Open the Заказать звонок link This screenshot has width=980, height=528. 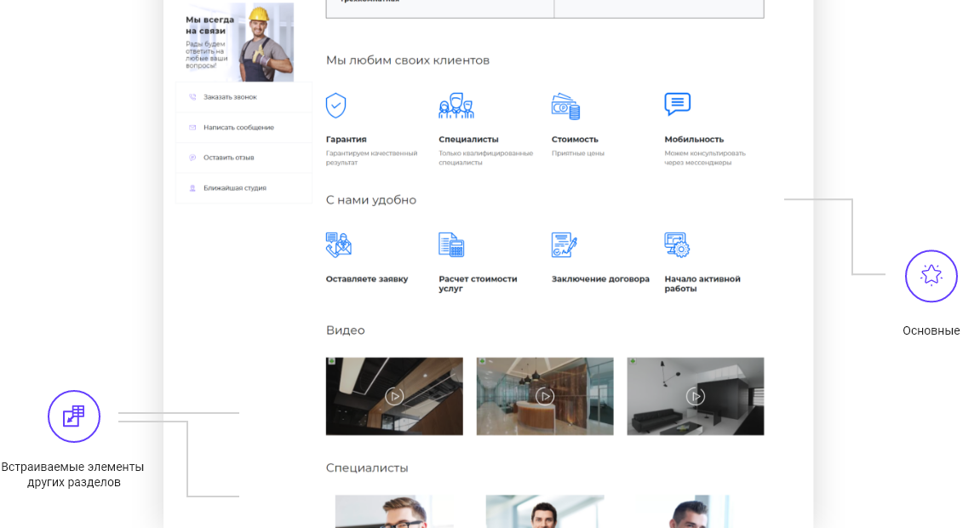[230, 97]
